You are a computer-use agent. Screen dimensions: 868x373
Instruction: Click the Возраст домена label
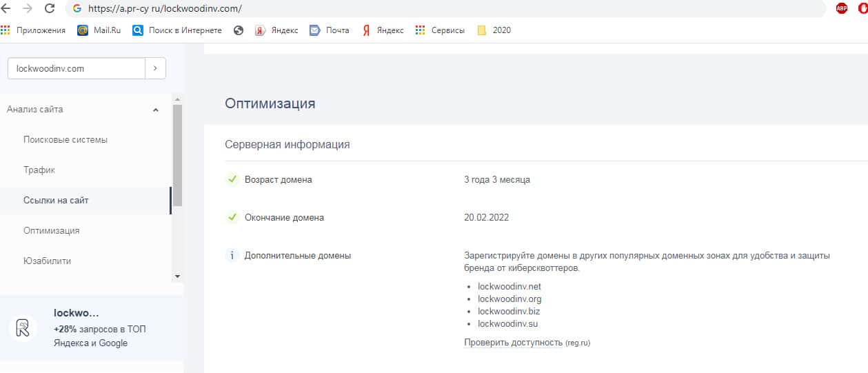click(x=279, y=180)
